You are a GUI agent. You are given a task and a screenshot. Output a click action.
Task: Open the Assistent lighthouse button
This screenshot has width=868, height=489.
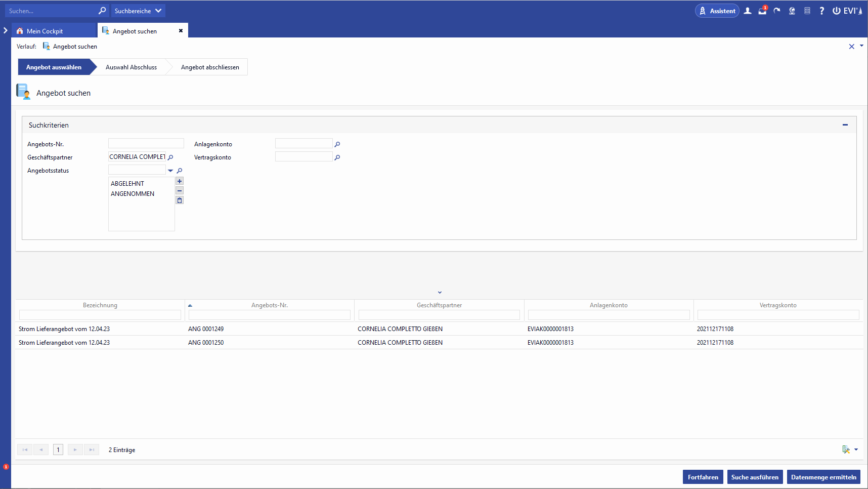coord(717,11)
